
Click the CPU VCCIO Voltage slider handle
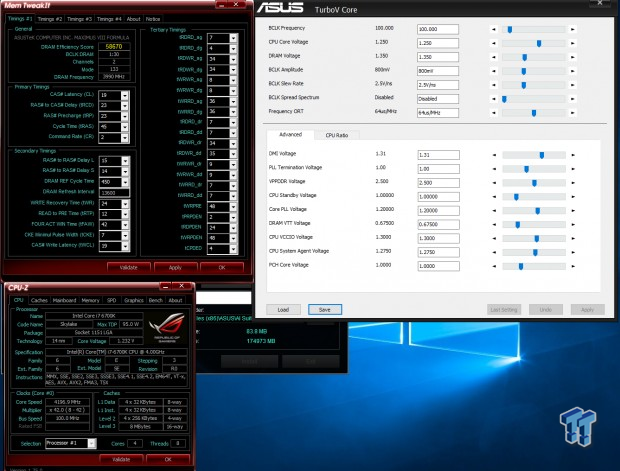tap(537, 238)
